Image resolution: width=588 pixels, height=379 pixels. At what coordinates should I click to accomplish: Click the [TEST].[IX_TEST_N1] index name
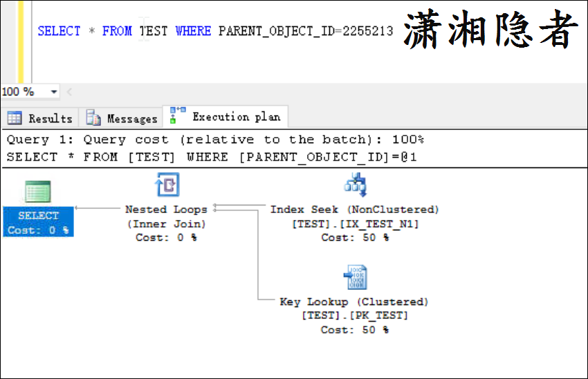[355, 224]
